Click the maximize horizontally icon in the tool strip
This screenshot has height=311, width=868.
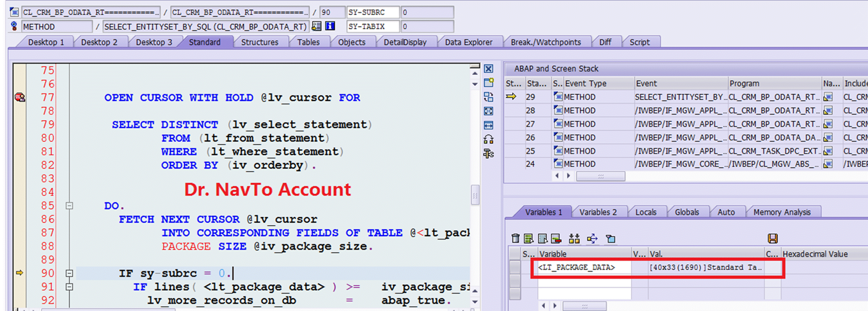(488, 125)
